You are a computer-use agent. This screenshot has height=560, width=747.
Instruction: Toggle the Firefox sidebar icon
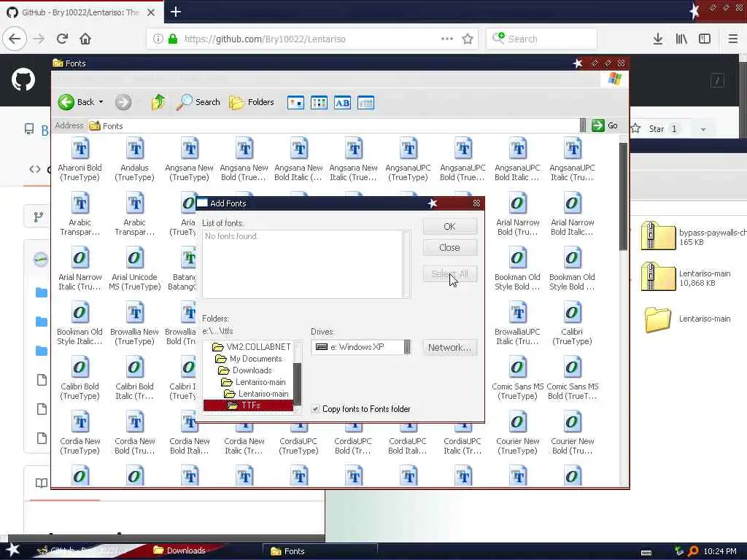pos(705,39)
